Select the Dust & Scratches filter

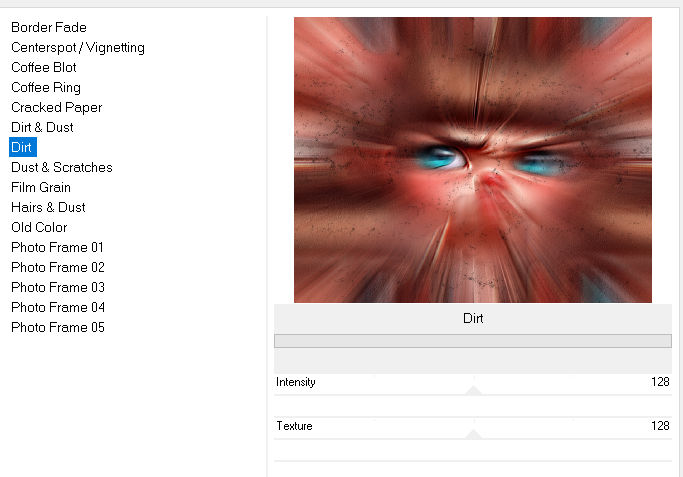[x=62, y=167]
